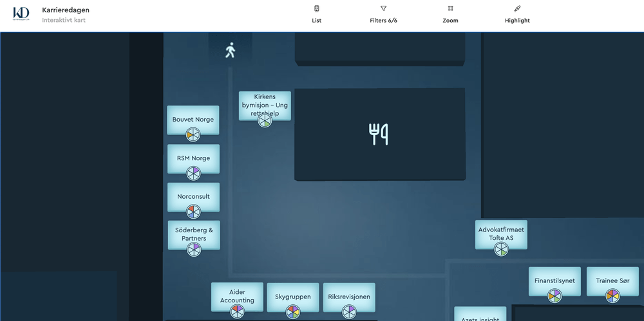
Task: Click pie icon under Kirkens bymisjon booth
Action: click(x=265, y=121)
